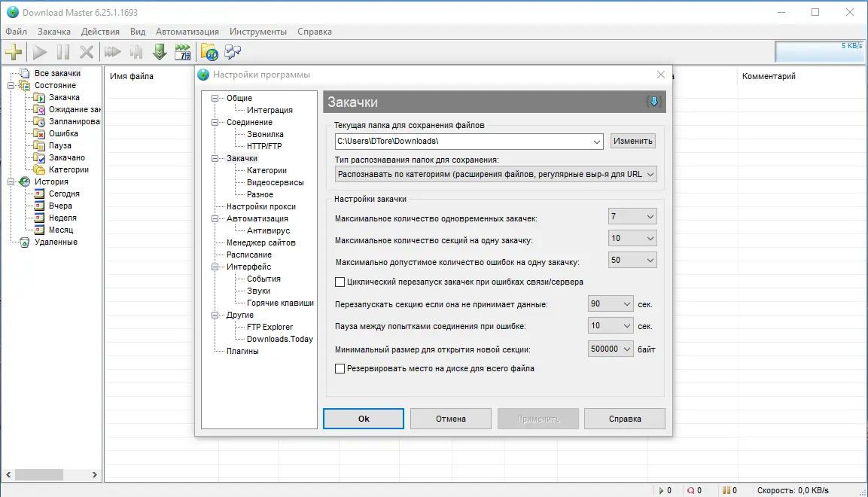Collapse the Состояние node in sidebar
Viewport: 868px width, 497px height.
(x=11, y=85)
